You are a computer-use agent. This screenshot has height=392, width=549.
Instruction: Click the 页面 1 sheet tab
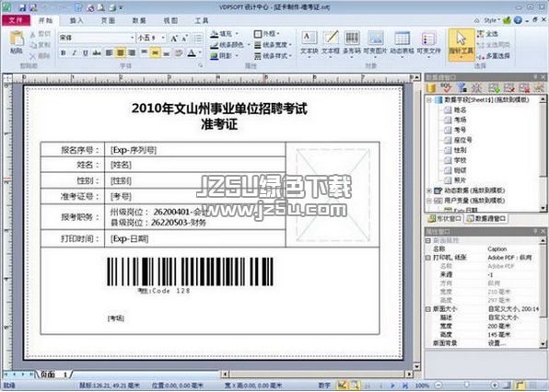tap(53, 375)
